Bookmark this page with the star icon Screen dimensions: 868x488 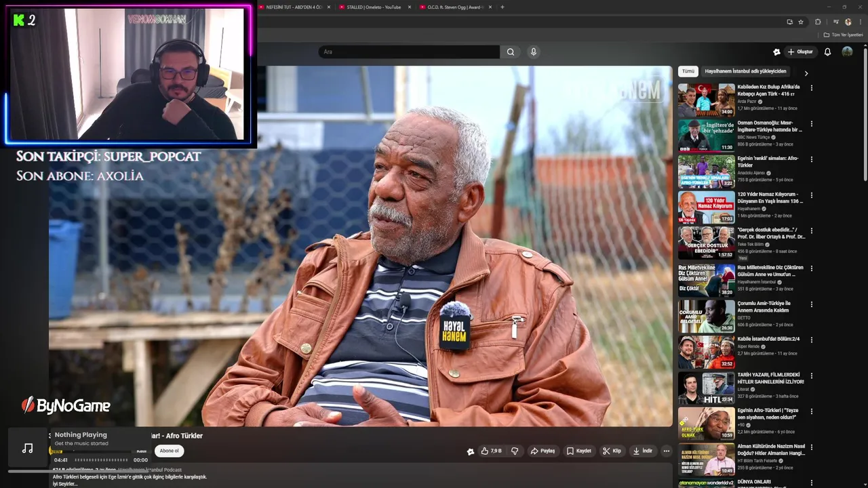point(801,22)
